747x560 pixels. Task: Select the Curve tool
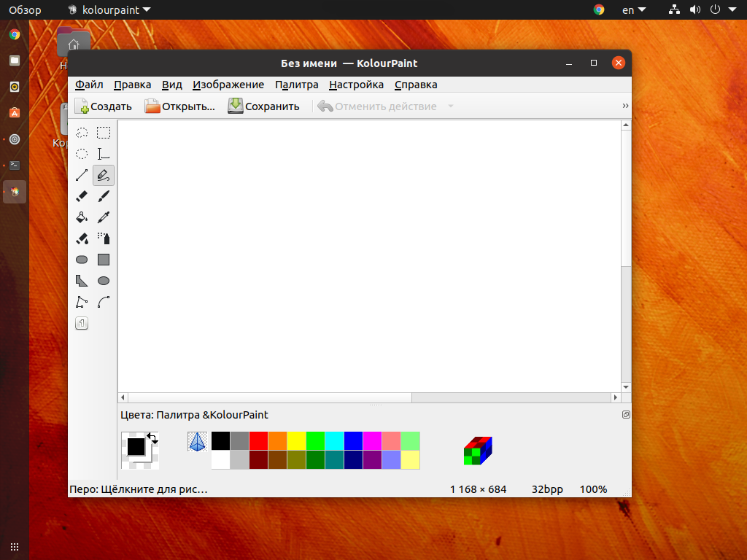(x=104, y=302)
